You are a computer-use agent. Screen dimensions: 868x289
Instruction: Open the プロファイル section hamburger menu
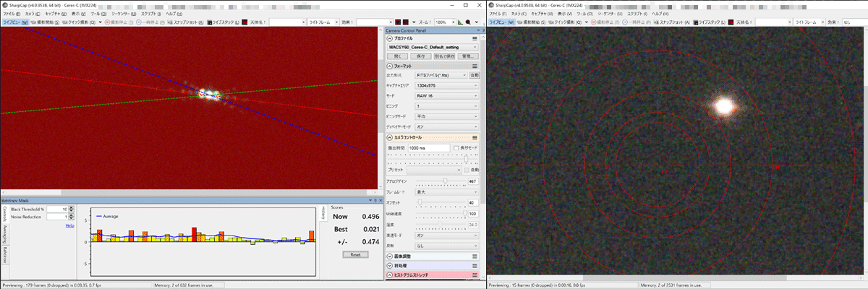(475, 39)
